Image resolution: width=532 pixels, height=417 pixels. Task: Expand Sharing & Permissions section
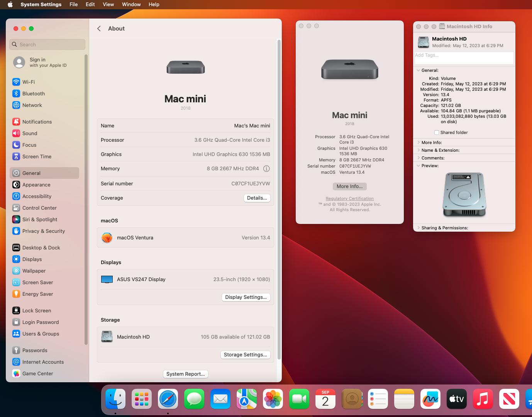(x=418, y=228)
